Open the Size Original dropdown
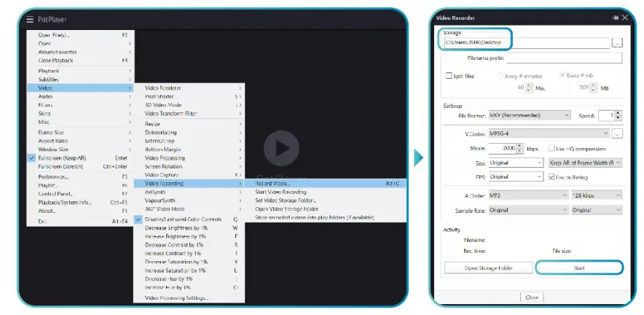Image resolution: width=644 pixels, height=315 pixels. (516, 163)
